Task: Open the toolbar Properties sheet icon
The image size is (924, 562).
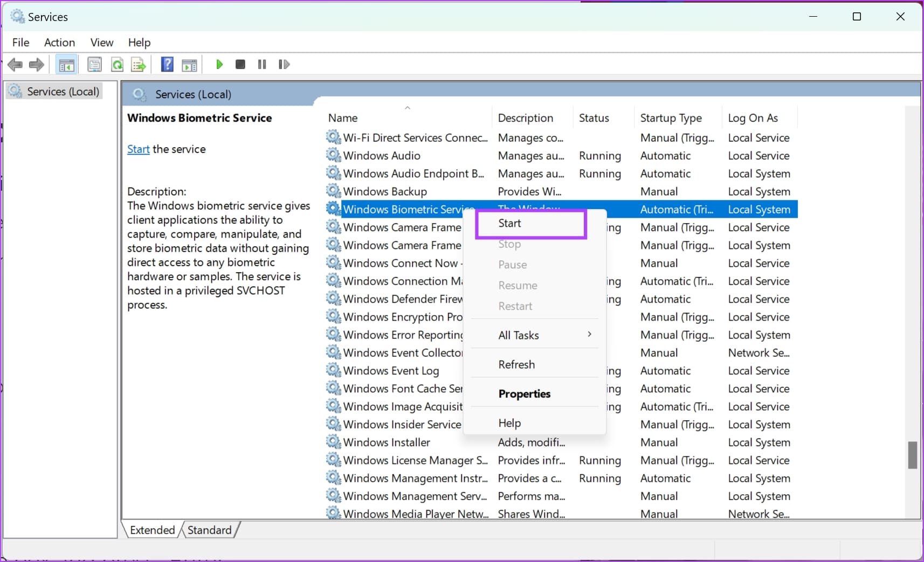Action: [x=94, y=65]
